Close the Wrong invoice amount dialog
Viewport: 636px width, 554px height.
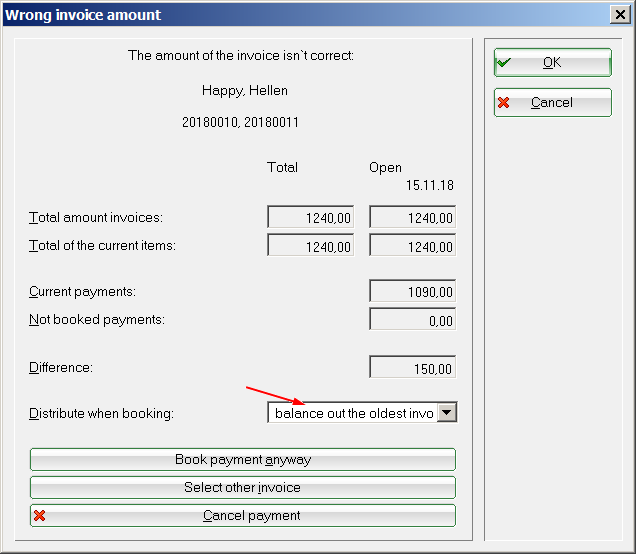pyautogui.click(x=619, y=15)
